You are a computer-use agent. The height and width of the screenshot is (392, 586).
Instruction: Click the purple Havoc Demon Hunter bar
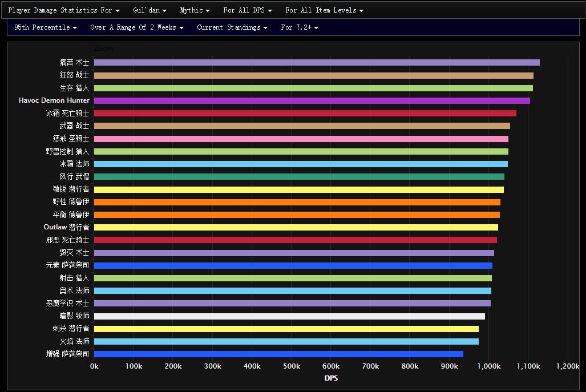coord(312,100)
